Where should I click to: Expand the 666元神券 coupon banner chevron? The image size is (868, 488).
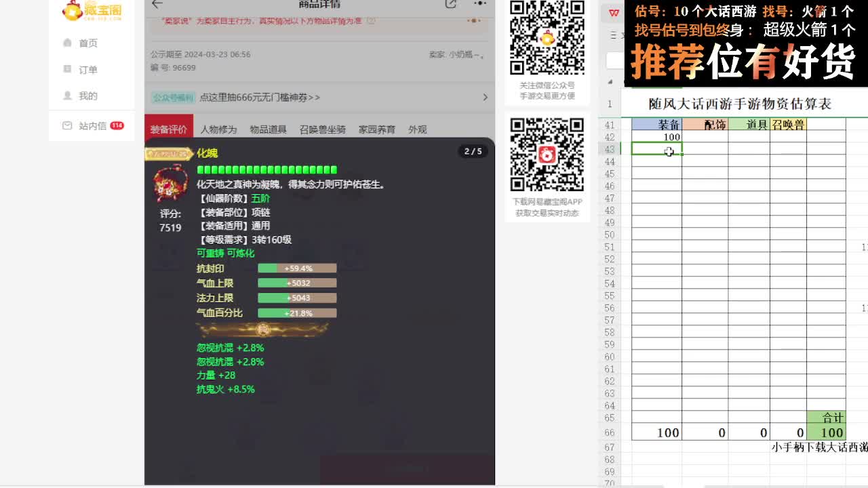(x=487, y=98)
